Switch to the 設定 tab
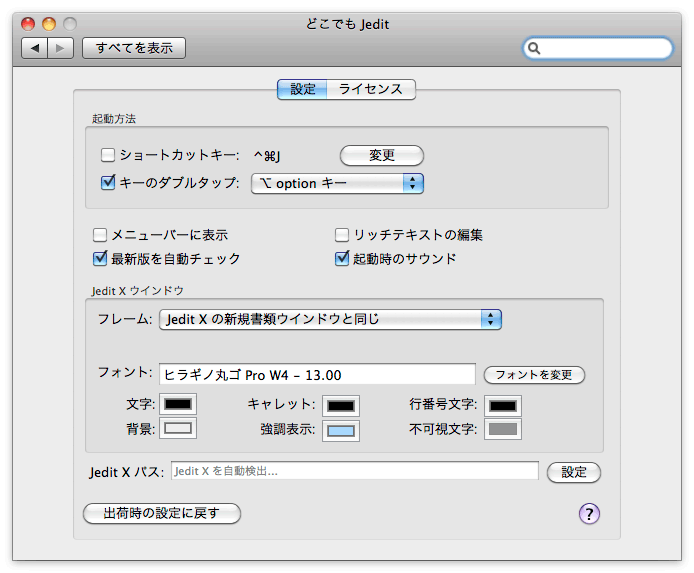694x573 pixels. point(302,89)
